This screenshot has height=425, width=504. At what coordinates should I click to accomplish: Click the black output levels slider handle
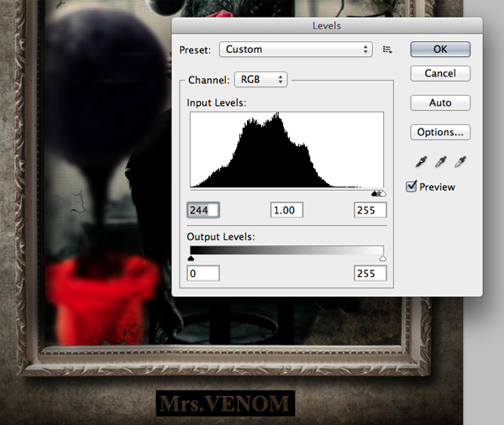[x=191, y=258]
